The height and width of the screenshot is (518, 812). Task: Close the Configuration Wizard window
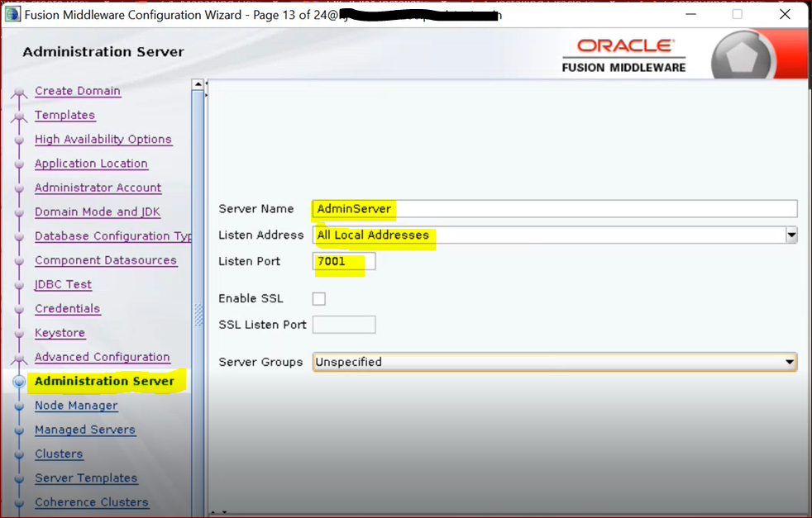coord(785,15)
